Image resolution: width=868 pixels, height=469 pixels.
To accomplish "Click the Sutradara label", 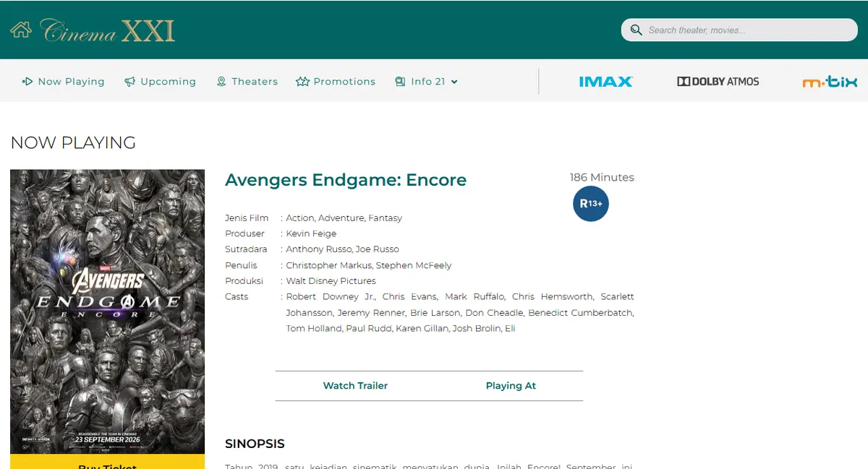I will pos(246,249).
